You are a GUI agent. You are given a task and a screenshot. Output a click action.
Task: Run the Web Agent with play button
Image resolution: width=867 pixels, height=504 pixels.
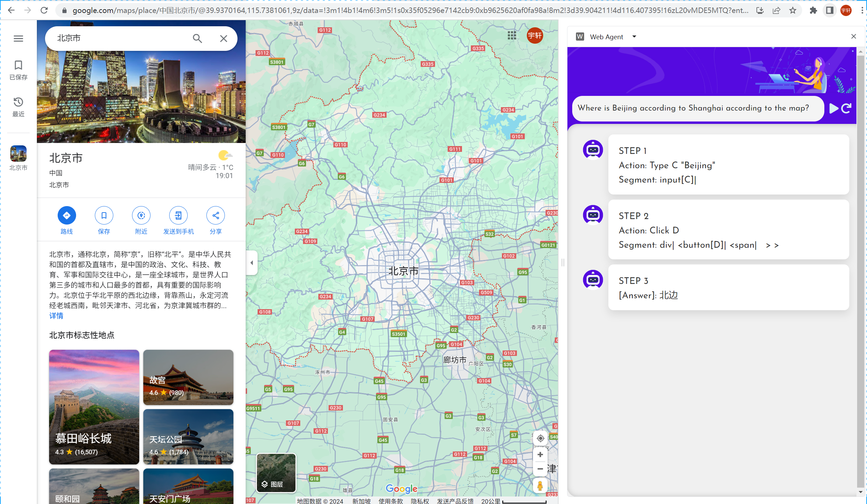[x=834, y=109]
